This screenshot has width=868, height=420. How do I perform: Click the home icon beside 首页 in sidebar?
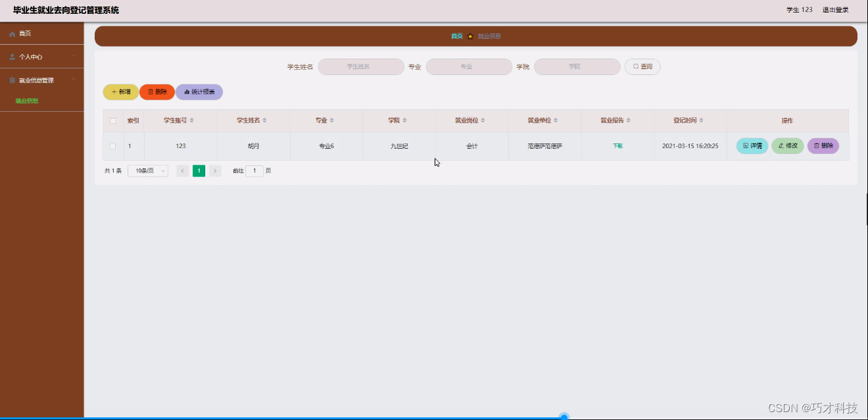(11, 33)
